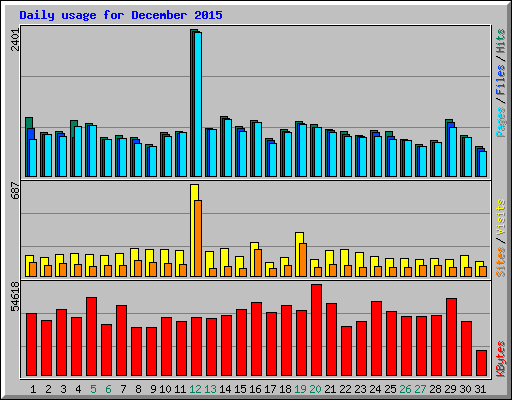Viewport: 512px width, 400px height.
Task: Click the cyan pages bar for day 29
Action: [453, 152]
